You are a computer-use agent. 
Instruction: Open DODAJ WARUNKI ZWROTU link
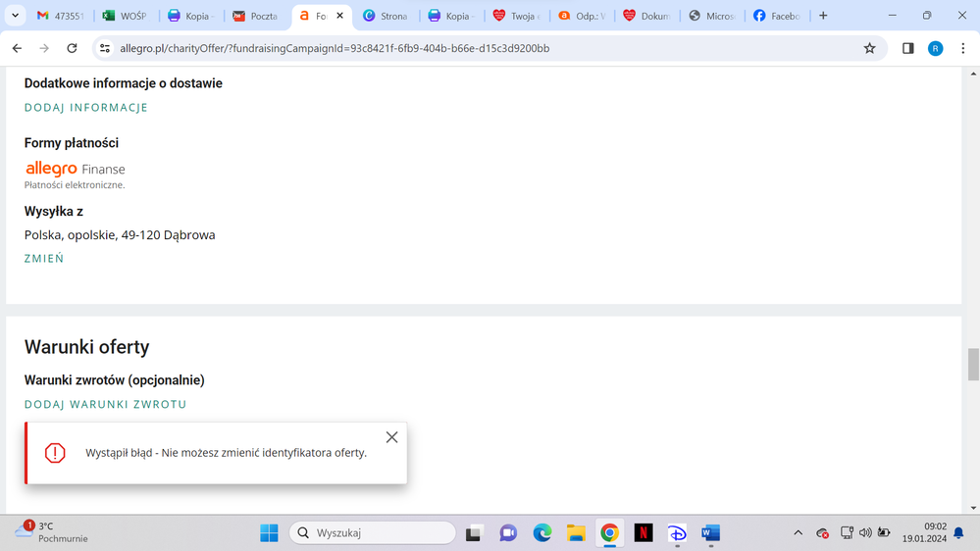pyautogui.click(x=106, y=404)
